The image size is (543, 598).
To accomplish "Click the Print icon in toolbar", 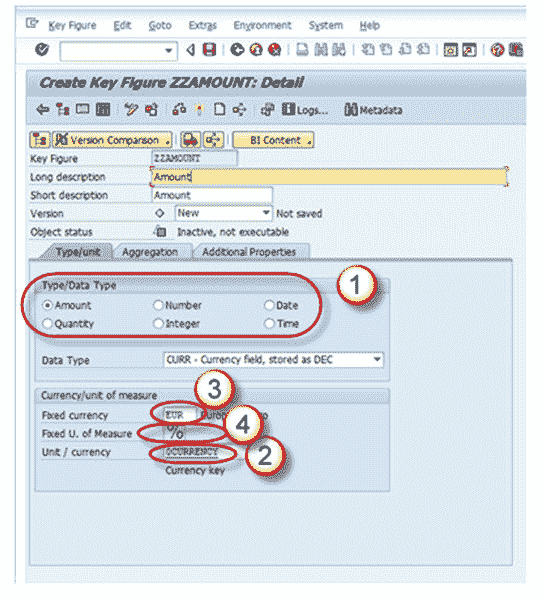I will (x=302, y=50).
